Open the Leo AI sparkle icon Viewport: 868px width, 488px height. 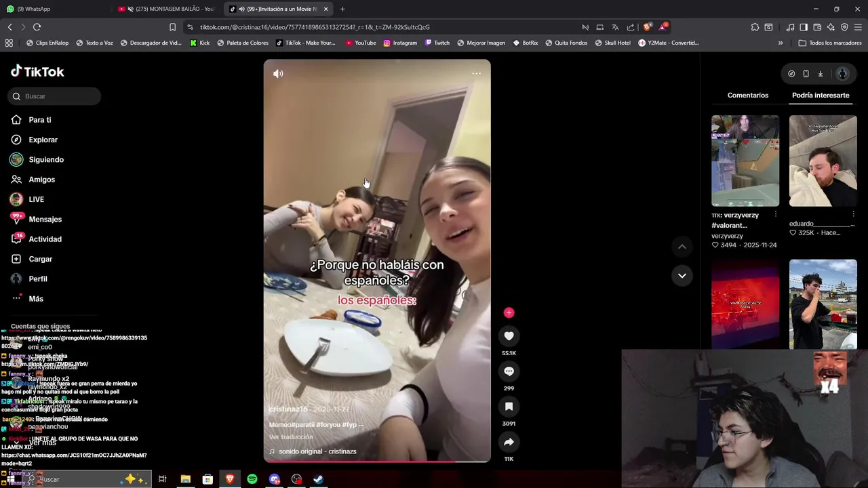pos(831,27)
